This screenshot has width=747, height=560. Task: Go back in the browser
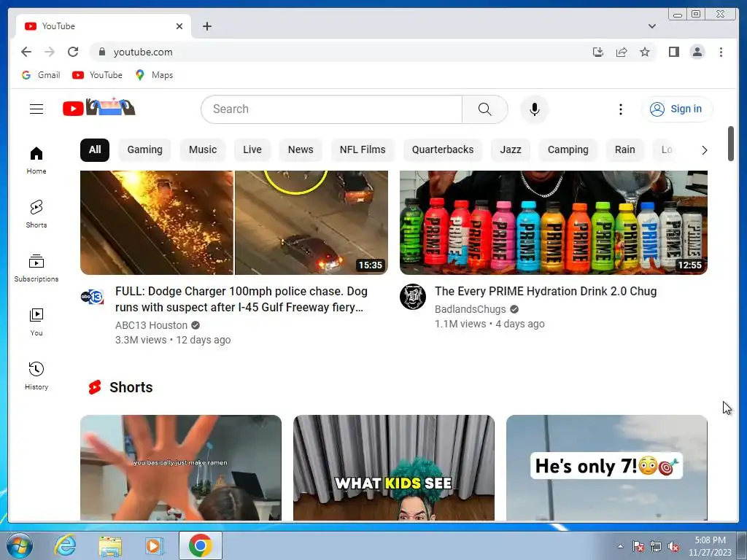(26, 52)
